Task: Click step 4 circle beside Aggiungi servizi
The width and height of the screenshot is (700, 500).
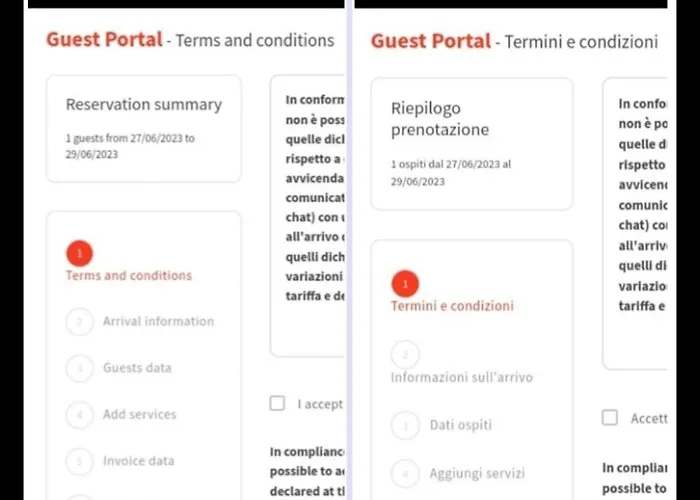Action: (x=405, y=473)
